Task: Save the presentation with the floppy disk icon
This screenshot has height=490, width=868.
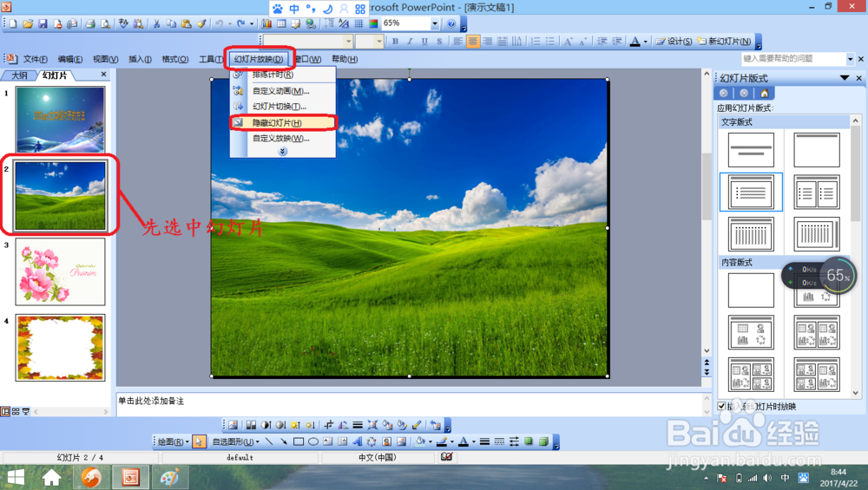Action: tap(43, 23)
